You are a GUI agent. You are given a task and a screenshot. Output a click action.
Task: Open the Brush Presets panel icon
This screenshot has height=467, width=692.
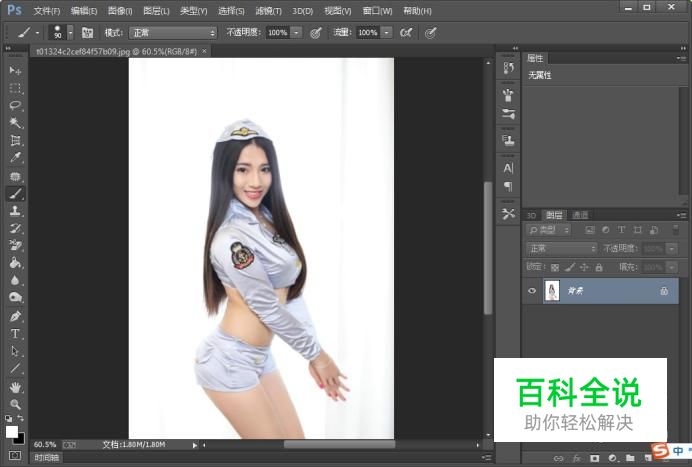(x=508, y=95)
